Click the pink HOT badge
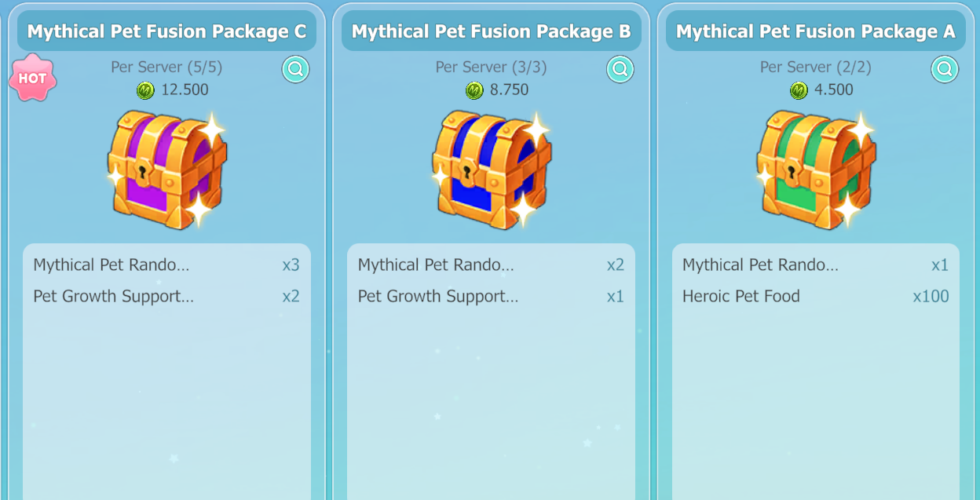Viewport: 980px width, 500px height. click(32, 78)
